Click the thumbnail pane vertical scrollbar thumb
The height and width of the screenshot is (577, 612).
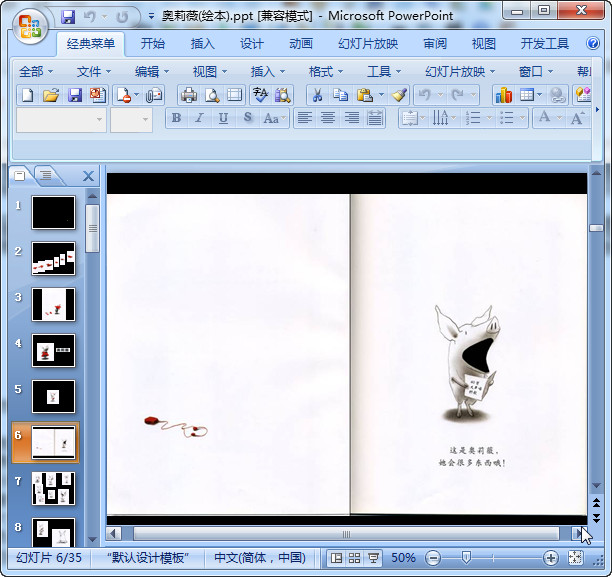(93, 228)
